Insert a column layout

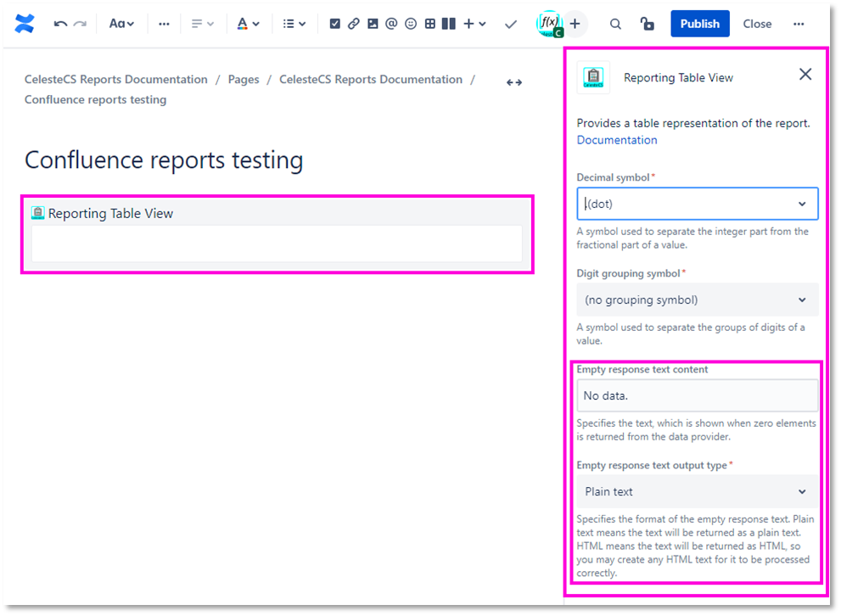coord(448,24)
